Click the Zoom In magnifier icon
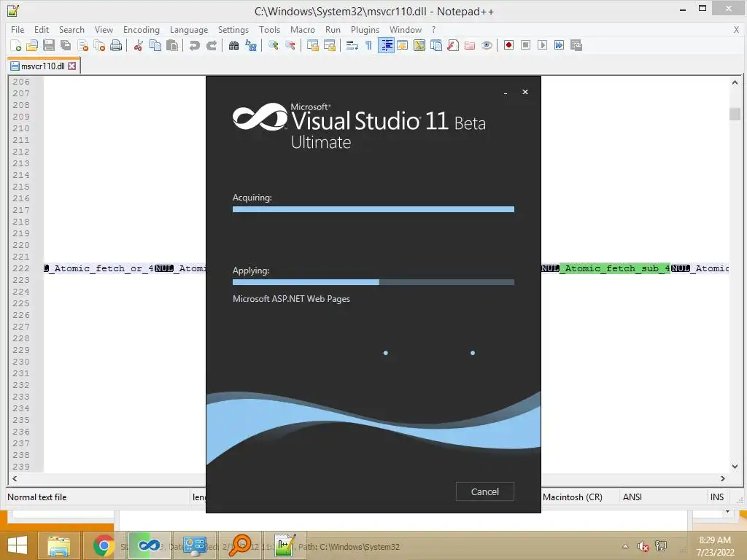The image size is (747, 560). (273, 45)
